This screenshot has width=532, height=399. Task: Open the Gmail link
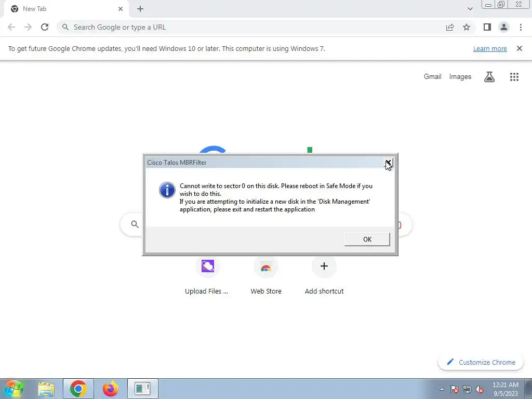(x=433, y=77)
